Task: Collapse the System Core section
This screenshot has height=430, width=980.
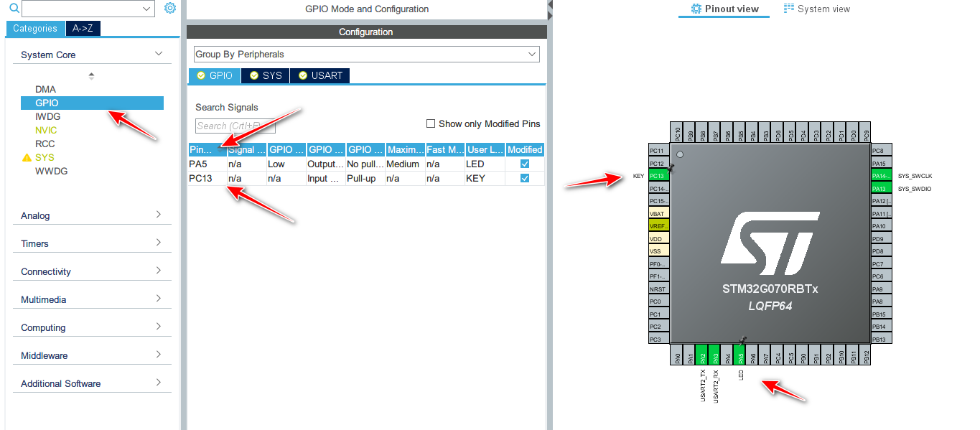Action: 159,53
